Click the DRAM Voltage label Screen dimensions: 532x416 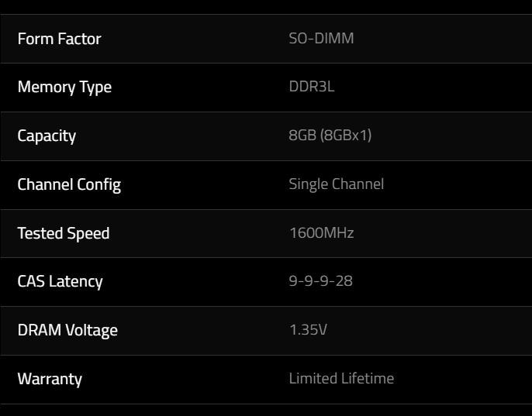point(67,331)
